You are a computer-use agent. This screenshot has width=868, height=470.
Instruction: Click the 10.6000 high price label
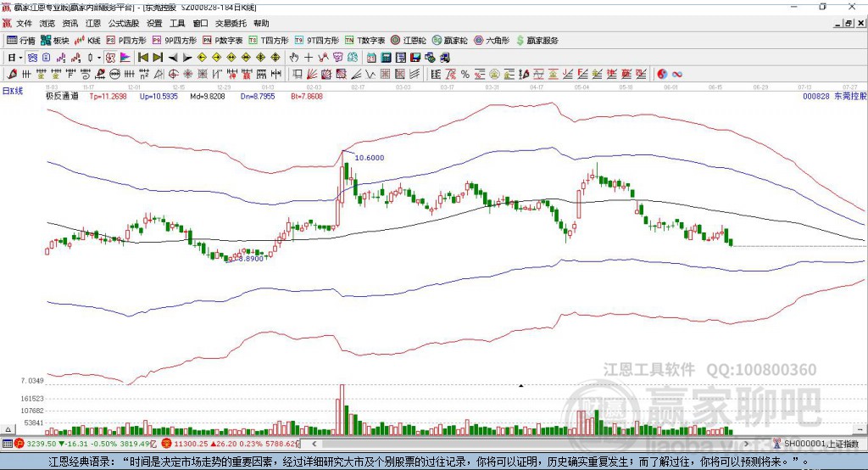(370, 158)
